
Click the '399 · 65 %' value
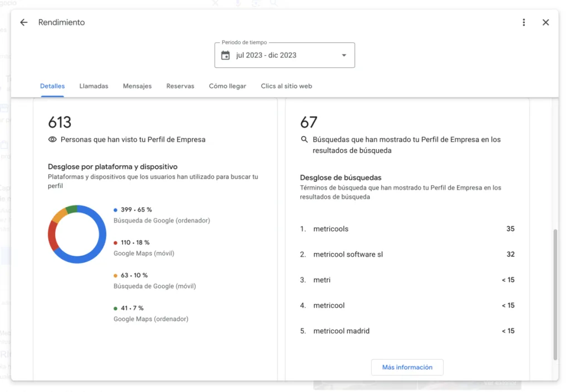136,210
